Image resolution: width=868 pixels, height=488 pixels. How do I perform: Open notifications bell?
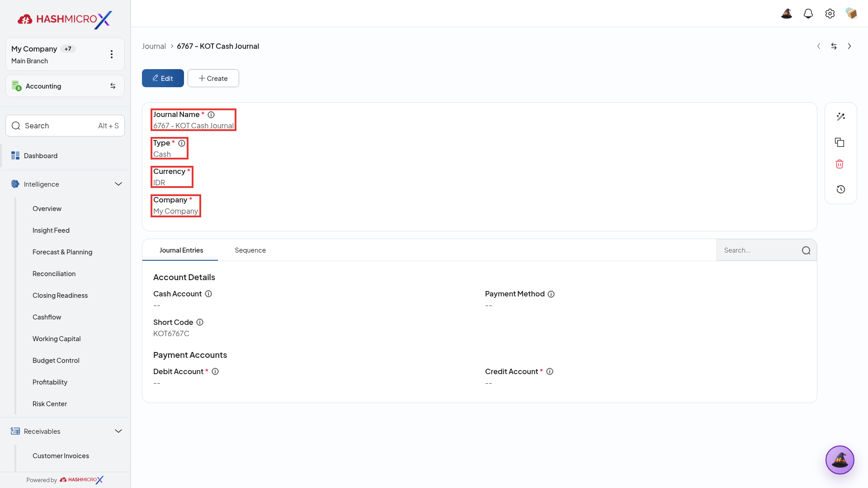(808, 14)
